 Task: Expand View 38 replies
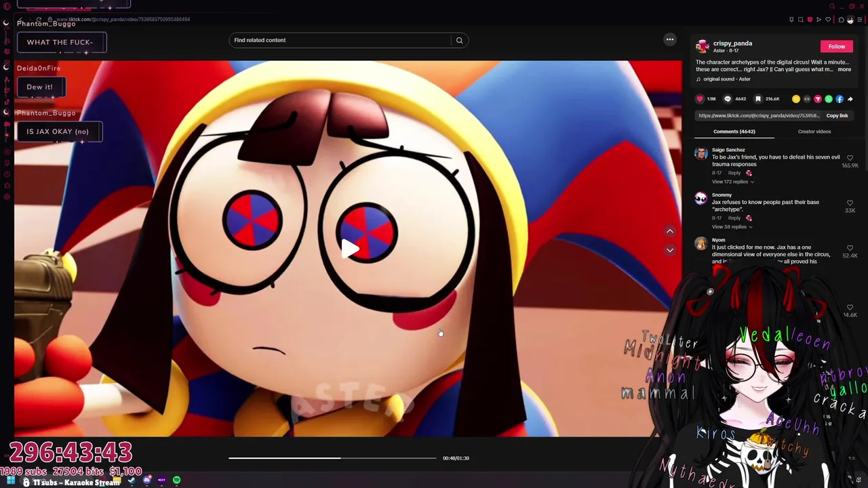(731, 227)
